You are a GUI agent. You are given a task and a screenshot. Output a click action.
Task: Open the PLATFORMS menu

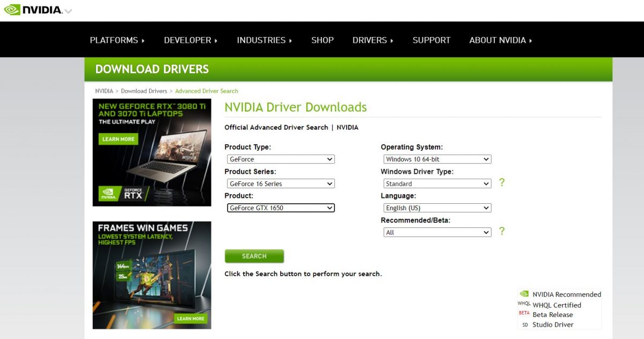point(117,40)
